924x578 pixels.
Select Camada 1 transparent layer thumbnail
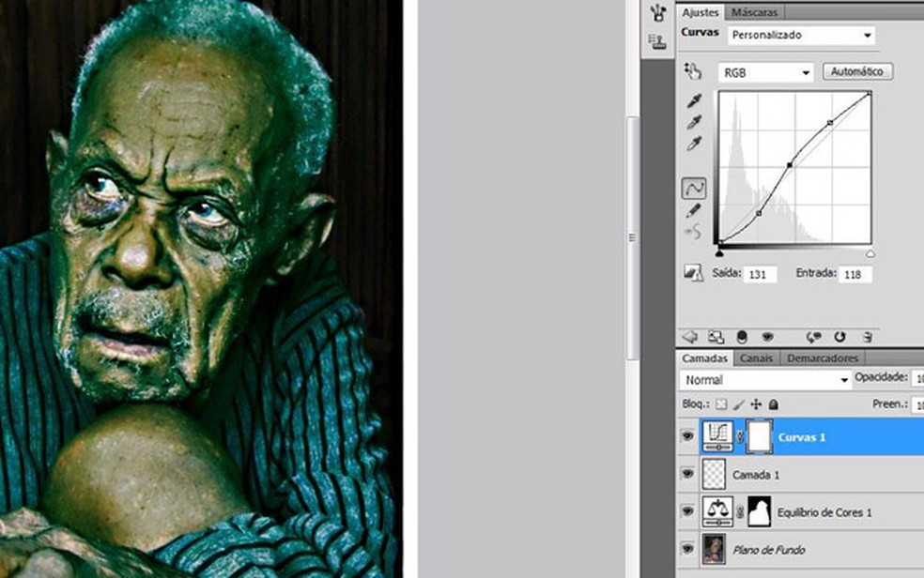pyautogui.click(x=714, y=475)
